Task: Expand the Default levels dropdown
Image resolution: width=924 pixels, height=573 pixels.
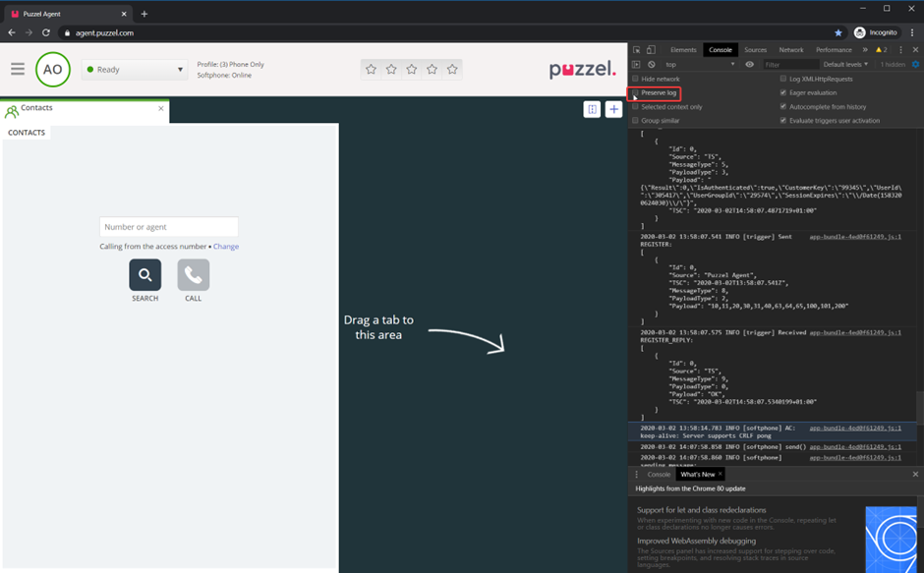Action: click(845, 65)
